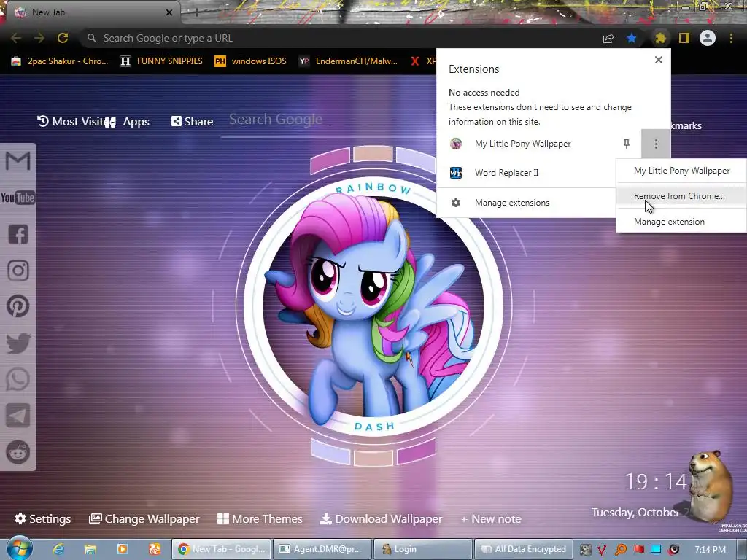This screenshot has width=747, height=560.
Task: Open Windows Explorer from the taskbar
Action: tap(90, 549)
